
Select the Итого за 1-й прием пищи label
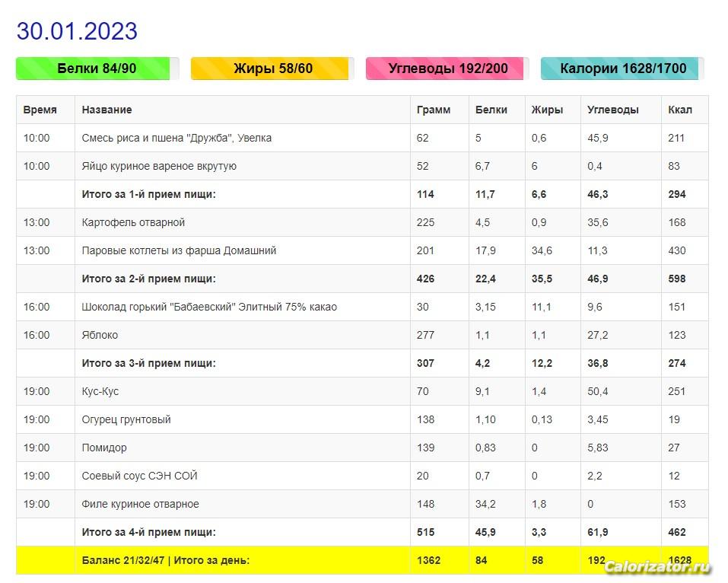[148, 194]
